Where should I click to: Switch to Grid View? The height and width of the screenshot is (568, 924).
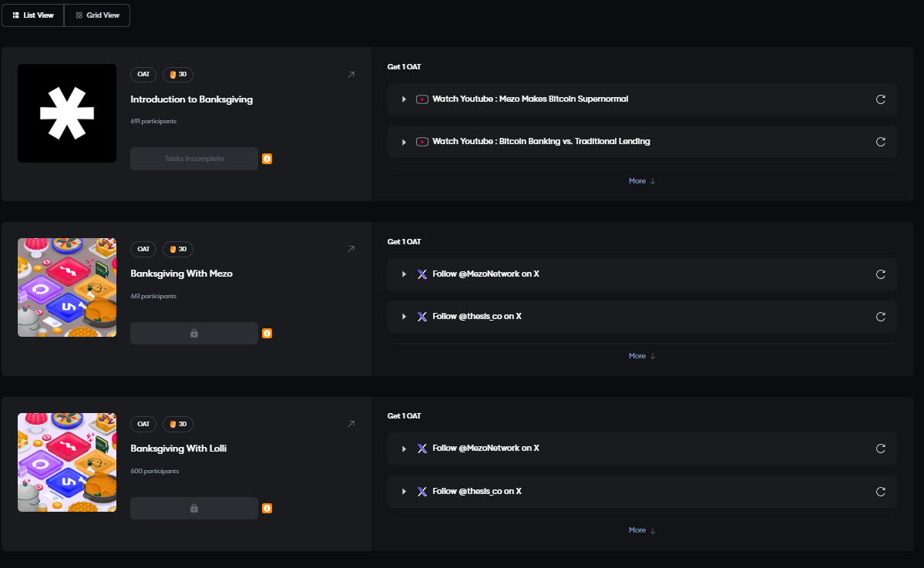pyautogui.click(x=97, y=15)
